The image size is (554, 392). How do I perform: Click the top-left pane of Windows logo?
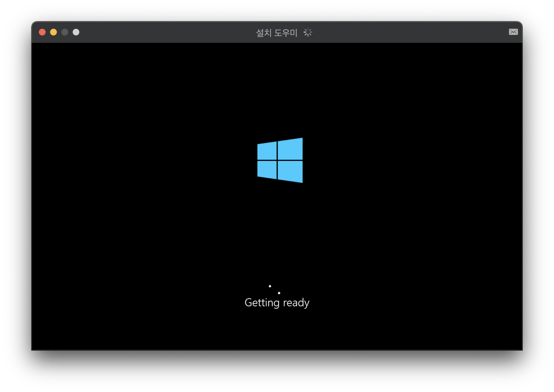tap(267, 151)
